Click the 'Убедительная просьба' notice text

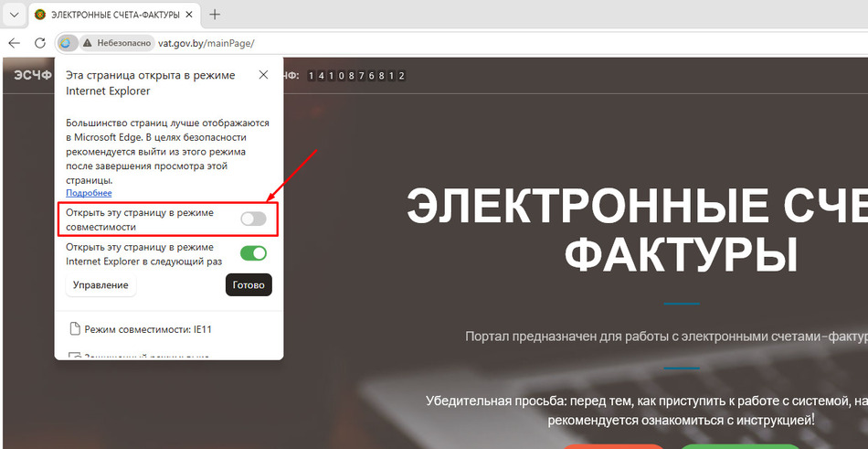(x=647, y=410)
